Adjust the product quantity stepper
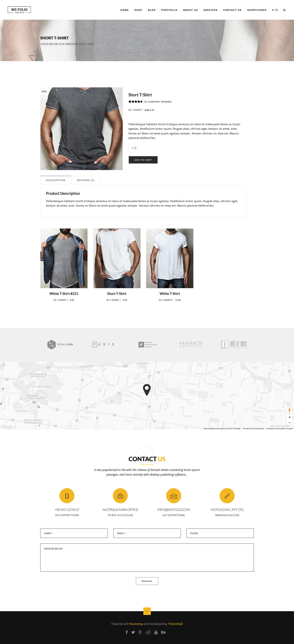This screenshot has width=294, height=644. point(135,148)
